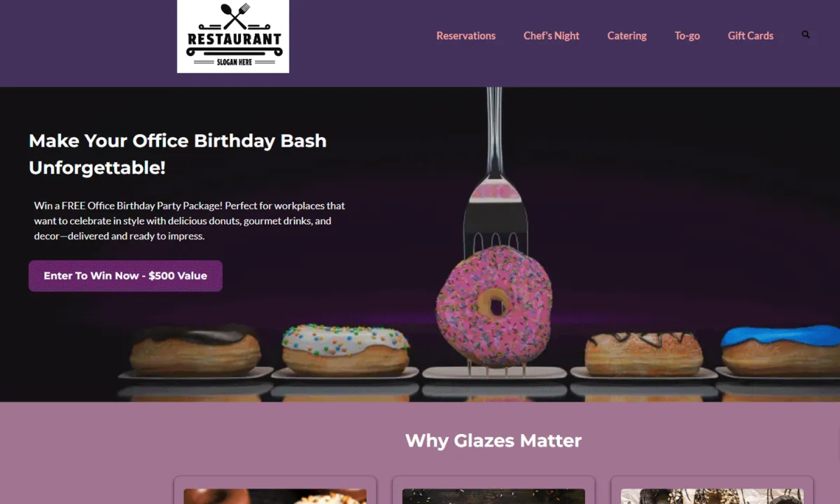Screen dimensions: 840x504
Task: Visit the Gift Cards page
Action: 750,36
